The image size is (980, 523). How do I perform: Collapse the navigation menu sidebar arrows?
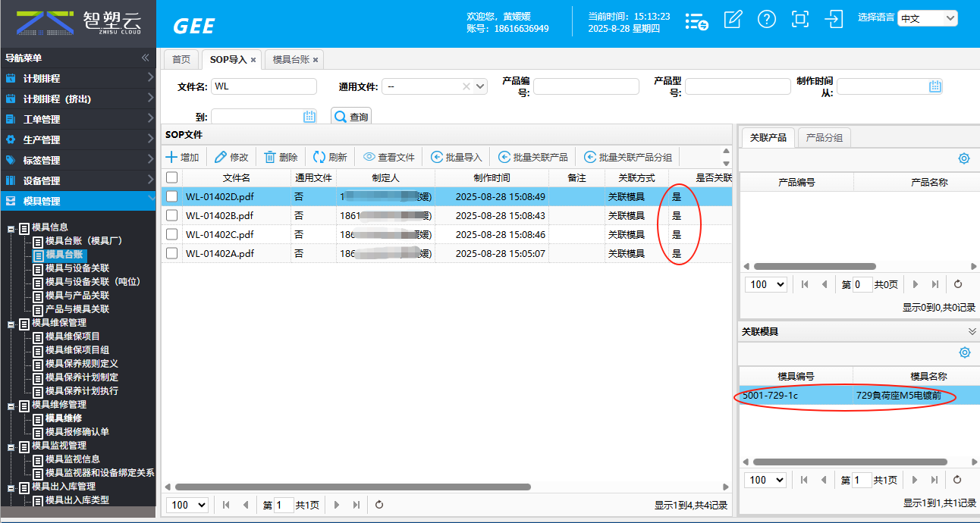tap(145, 58)
